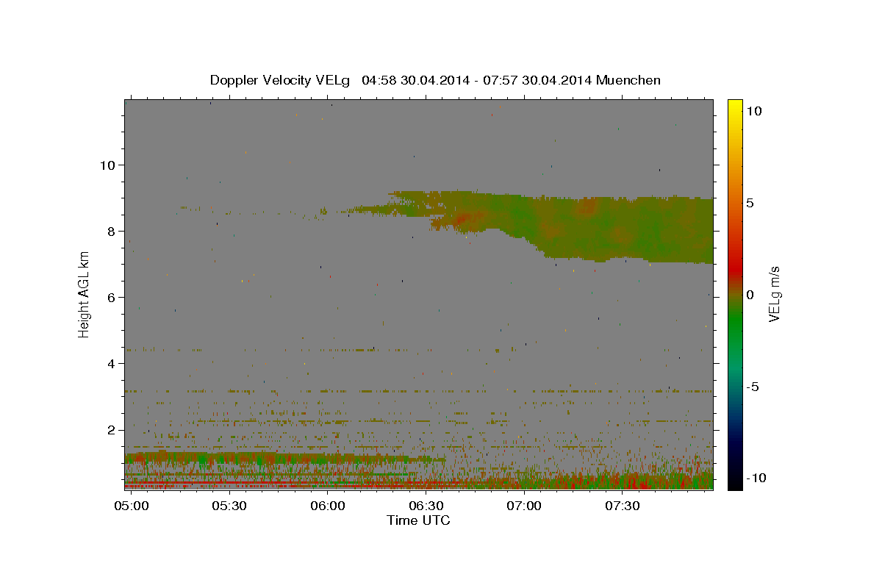Viewport: 882px width, 588px height.
Task: Click the 'VELg m/s' colorbar label
Action: click(x=774, y=295)
